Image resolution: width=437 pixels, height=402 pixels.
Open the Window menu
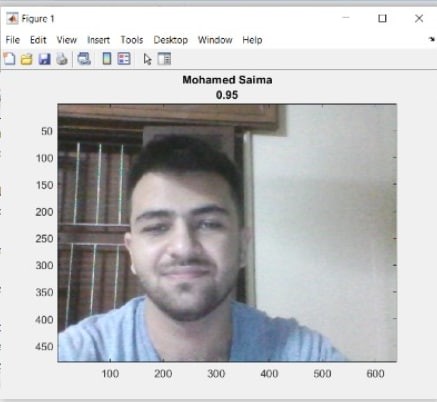pos(215,40)
